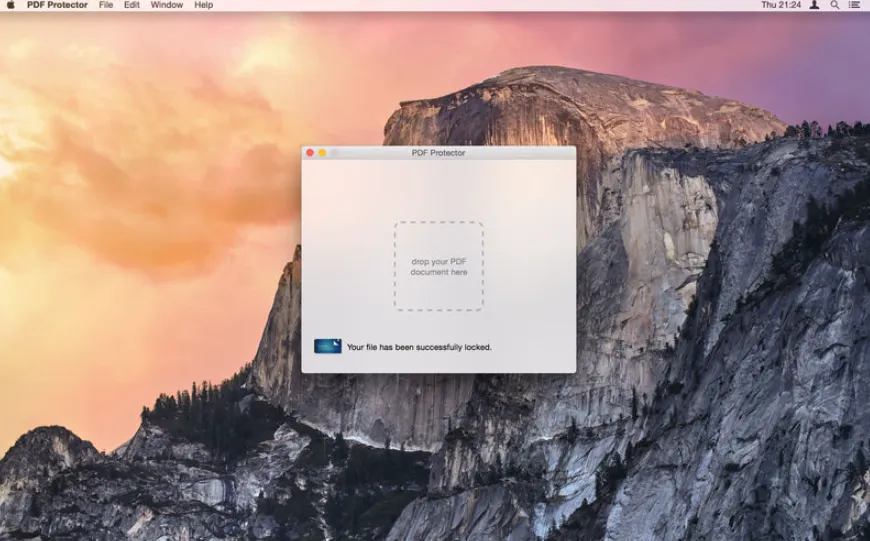Viewport: 870px width, 541px height.
Task: Click the dashed PDF drop zone
Action: pyautogui.click(x=439, y=266)
